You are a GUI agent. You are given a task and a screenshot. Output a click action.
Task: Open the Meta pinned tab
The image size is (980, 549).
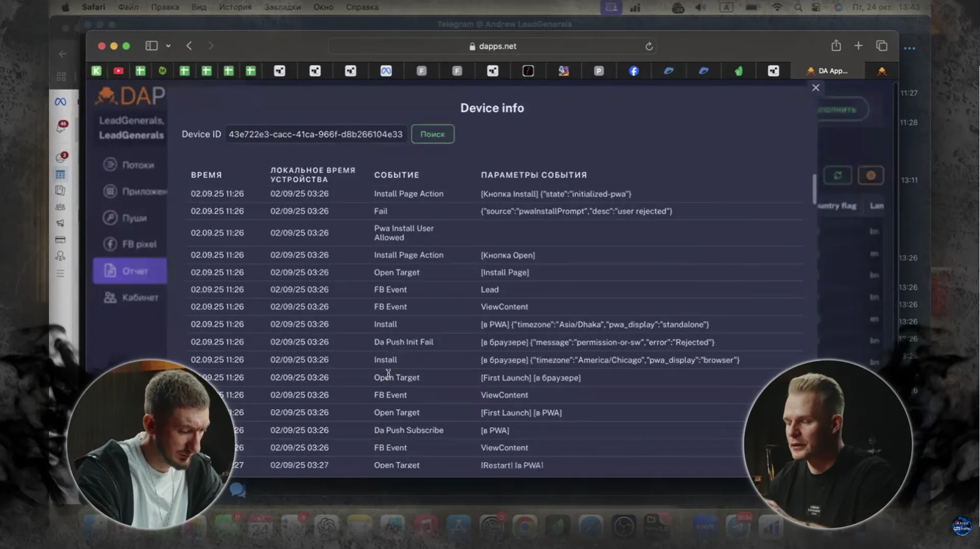(x=386, y=71)
